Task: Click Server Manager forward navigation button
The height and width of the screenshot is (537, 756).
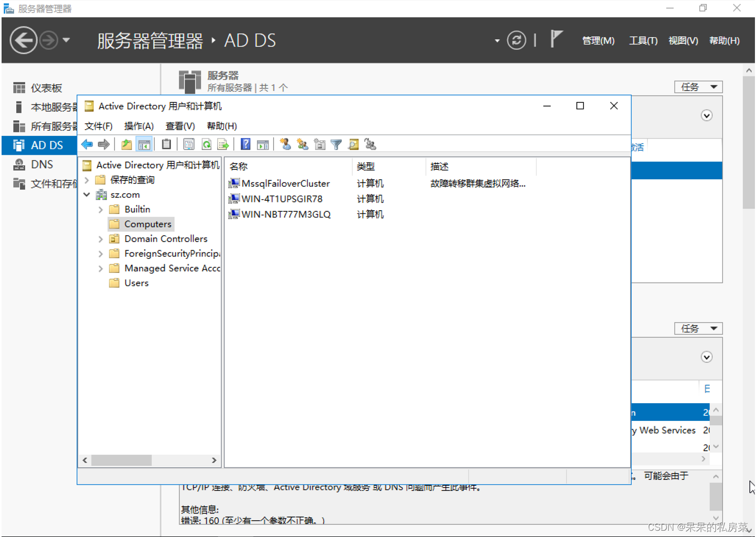Action: tap(49, 40)
